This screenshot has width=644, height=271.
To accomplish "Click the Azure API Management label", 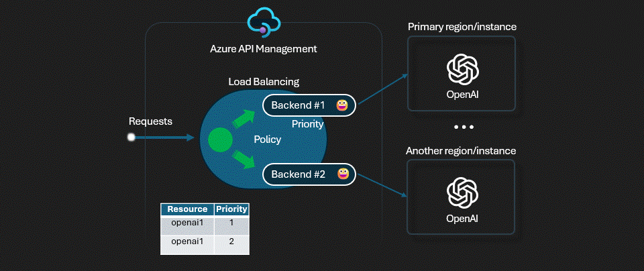I will click(x=264, y=49).
